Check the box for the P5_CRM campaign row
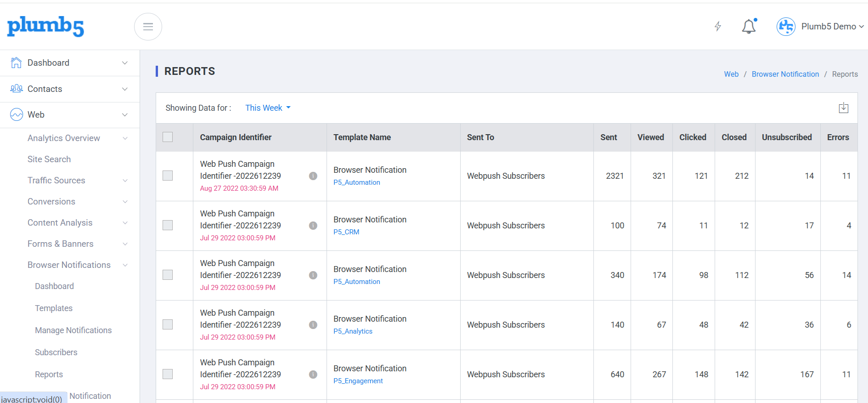Viewport: 868px width, 403px height. [168, 225]
